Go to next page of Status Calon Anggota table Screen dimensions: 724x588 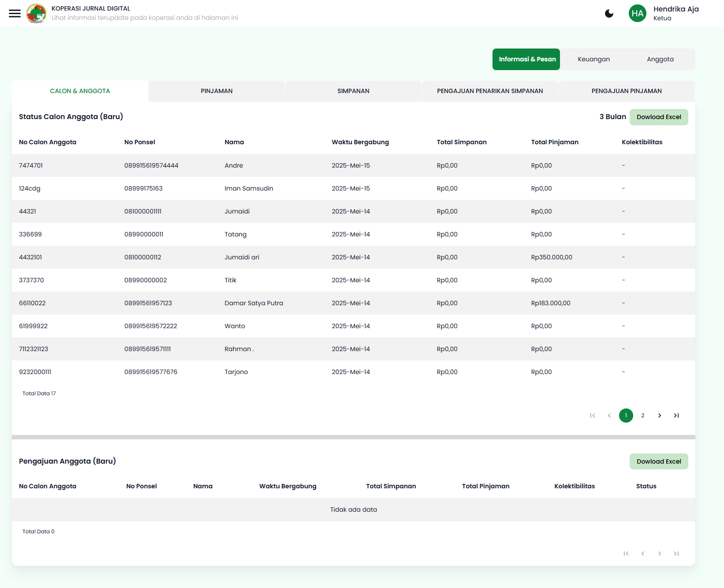pos(659,415)
